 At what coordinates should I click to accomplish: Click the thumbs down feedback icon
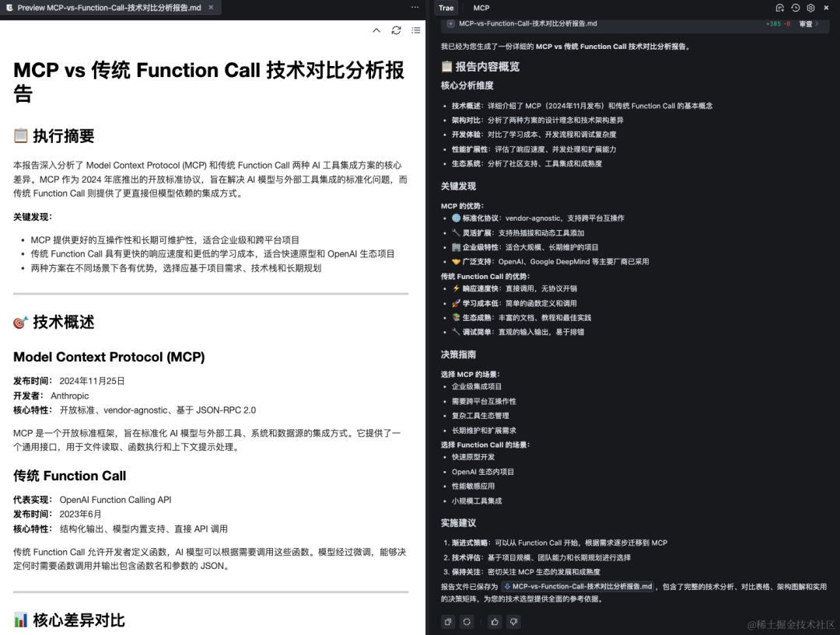click(x=514, y=622)
